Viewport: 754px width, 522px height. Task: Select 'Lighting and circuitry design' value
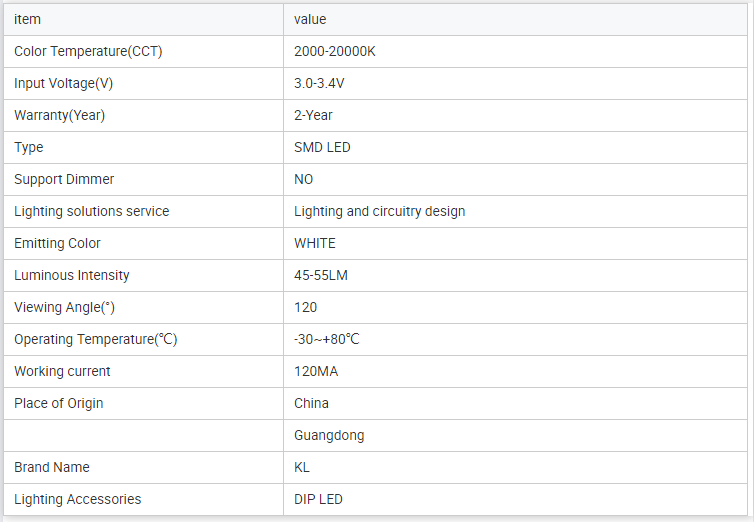click(379, 211)
